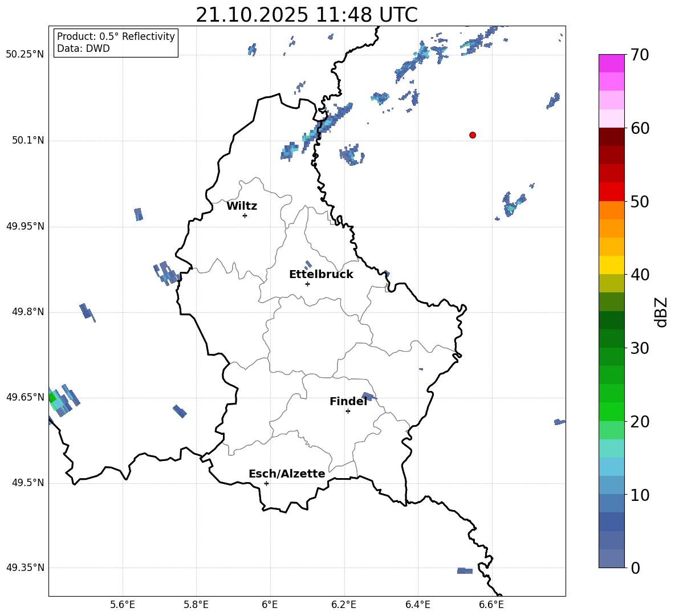Click the 50.1°N latitude label
Screen dimensions: 675x616
tap(28, 140)
